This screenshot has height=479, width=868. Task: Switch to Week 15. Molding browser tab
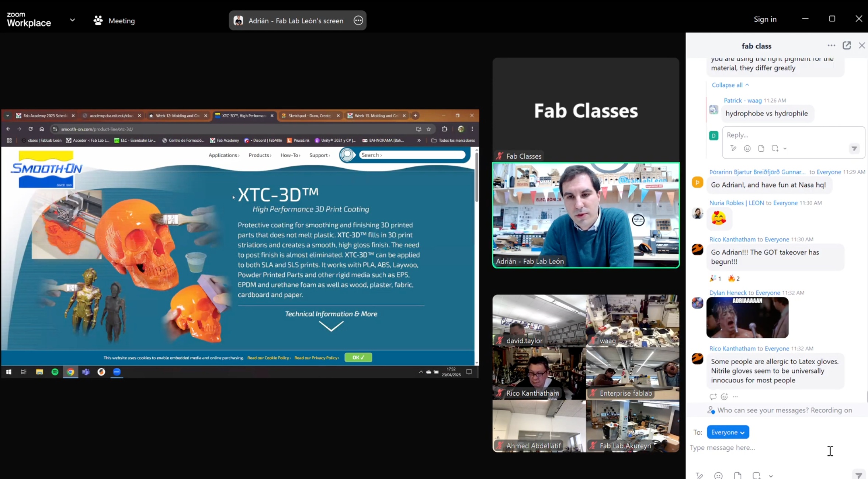click(376, 116)
